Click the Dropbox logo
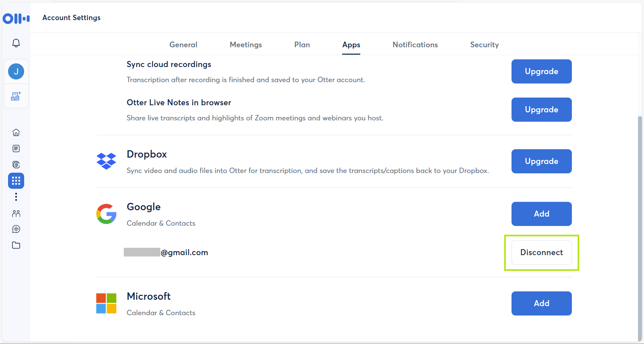Screen dimensions: 644x344 pyautogui.click(x=106, y=161)
